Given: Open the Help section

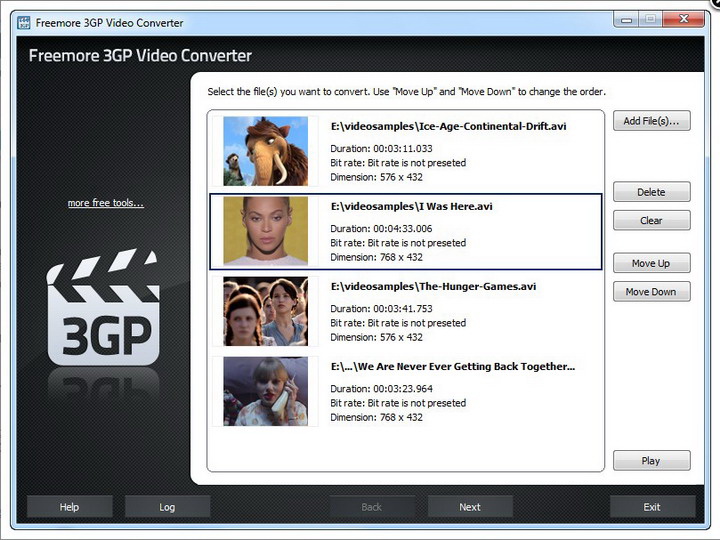Looking at the screenshot, I should coord(69,507).
